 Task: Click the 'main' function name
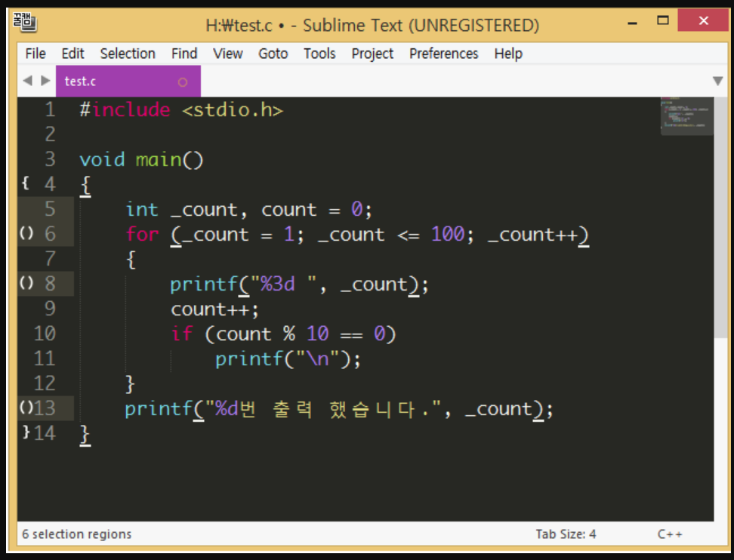(x=159, y=160)
